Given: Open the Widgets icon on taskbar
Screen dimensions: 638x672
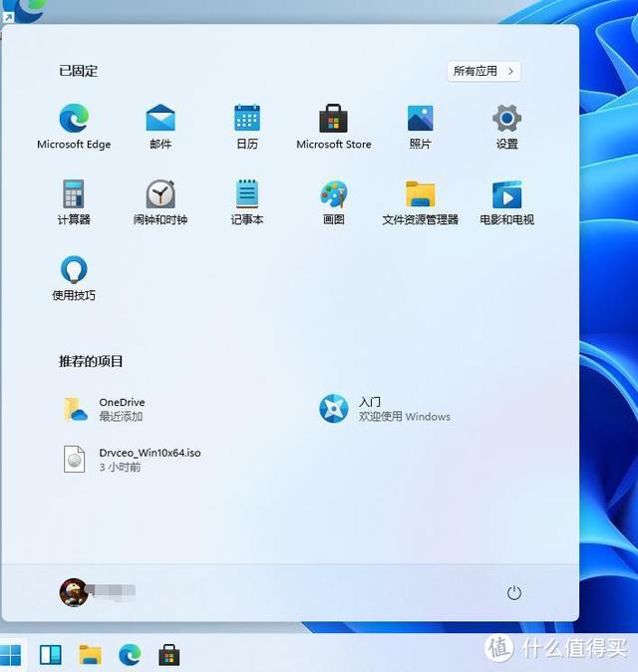Looking at the screenshot, I should (51, 655).
